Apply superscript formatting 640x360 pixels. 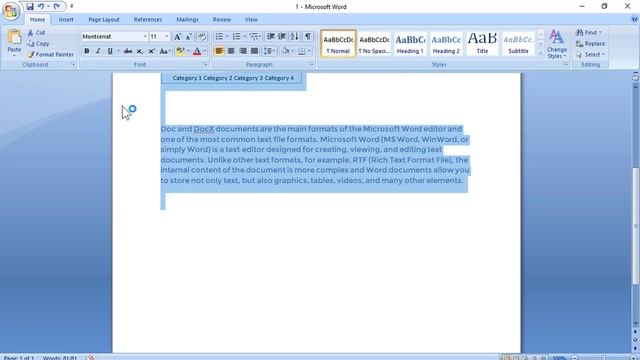click(151, 51)
